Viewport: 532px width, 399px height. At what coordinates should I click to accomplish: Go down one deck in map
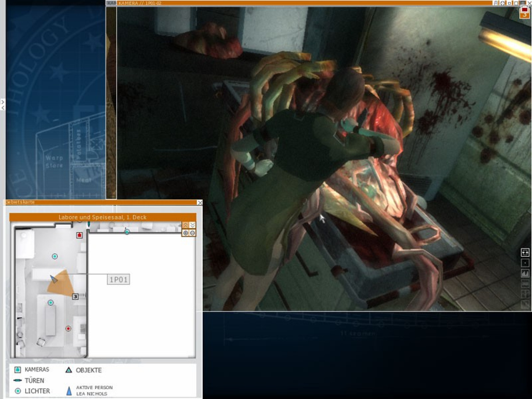point(192,225)
